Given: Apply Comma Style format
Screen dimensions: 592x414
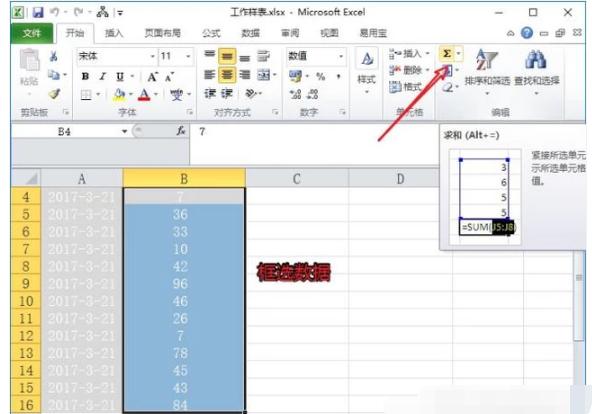Looking at the screenshot, I should point(338,77).
